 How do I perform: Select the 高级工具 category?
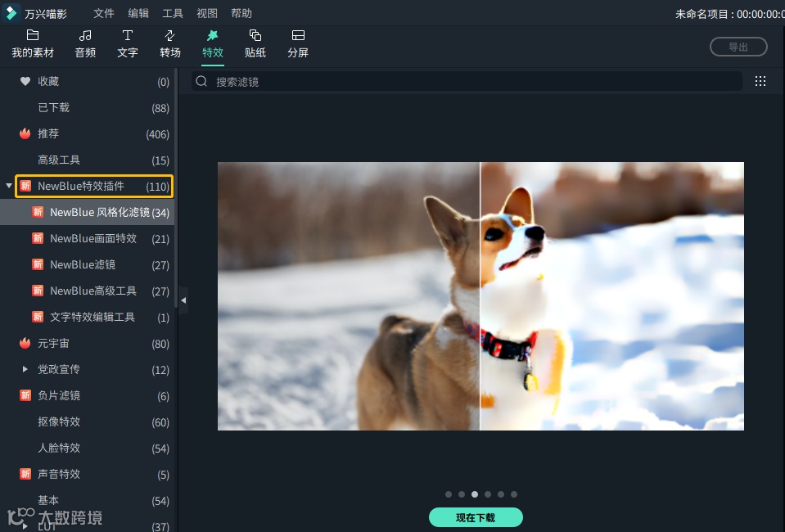[x=87, y=160]
